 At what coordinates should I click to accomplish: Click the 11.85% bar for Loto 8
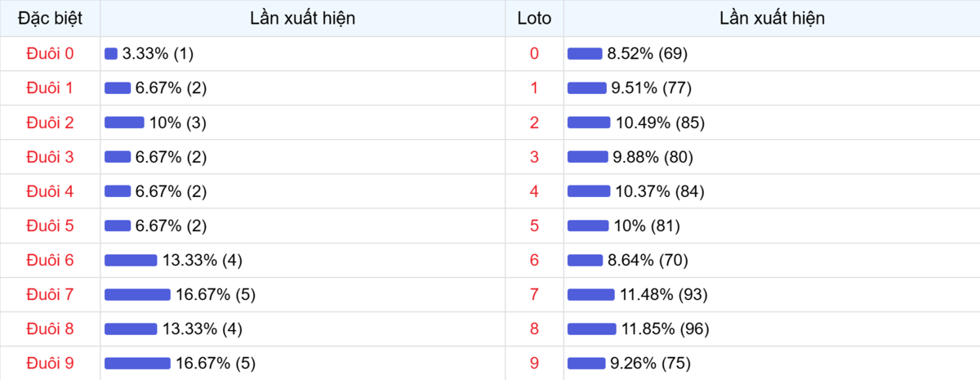pos(592,329)
